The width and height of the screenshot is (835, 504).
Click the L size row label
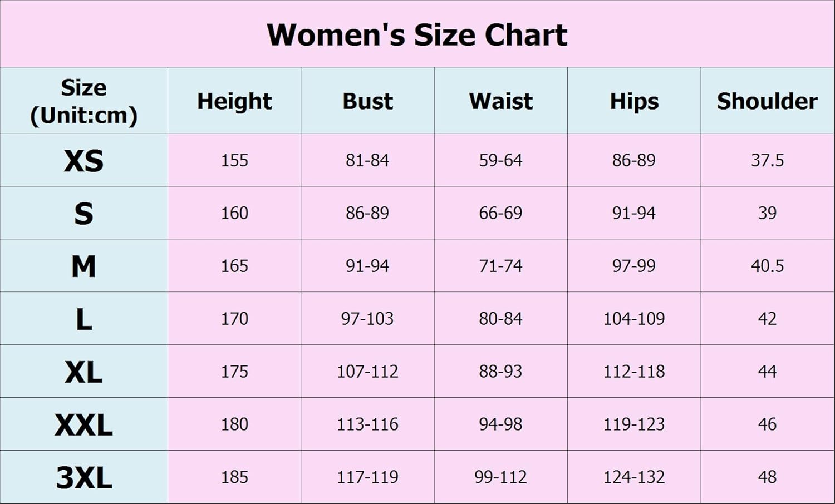pos(83,319)
